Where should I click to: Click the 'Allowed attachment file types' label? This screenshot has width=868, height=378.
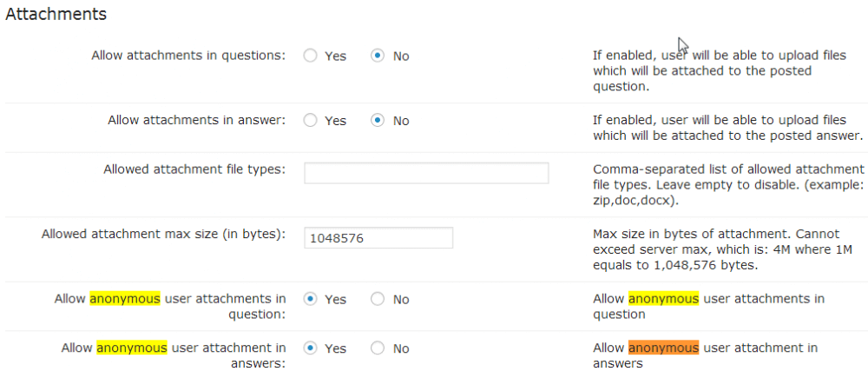point(194,169)
